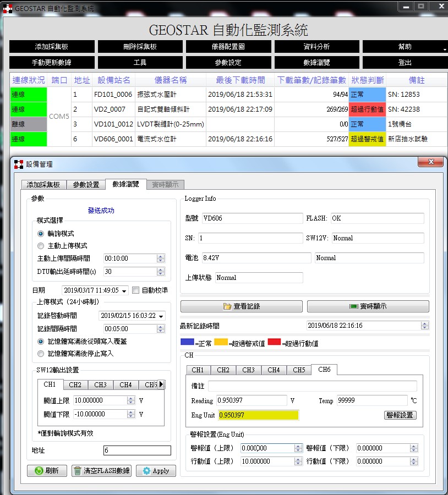448x495 pixels.
Task: Open the 幫助 menu dropdown arrow
Action: pos(444,50)
